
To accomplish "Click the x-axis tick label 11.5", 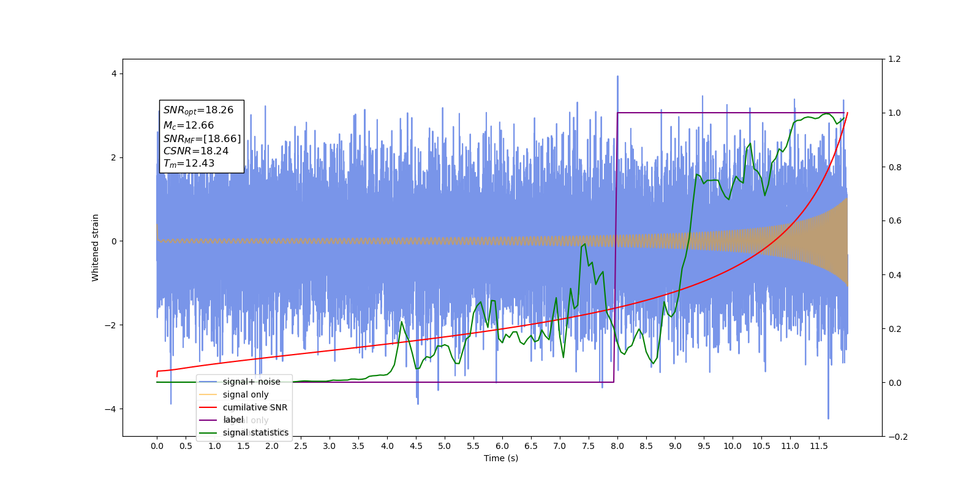I will pos(819,446).
